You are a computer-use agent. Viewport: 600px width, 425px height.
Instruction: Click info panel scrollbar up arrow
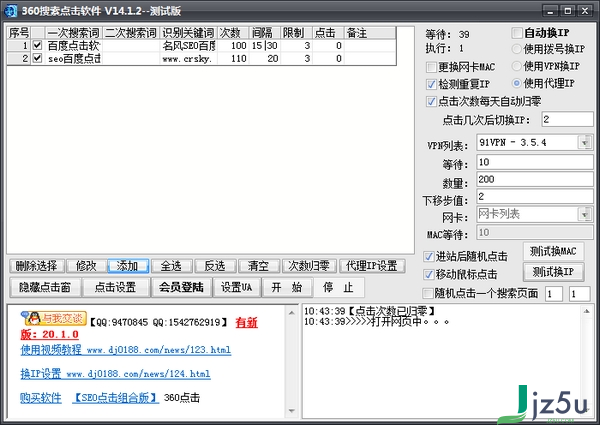[292, 313]
